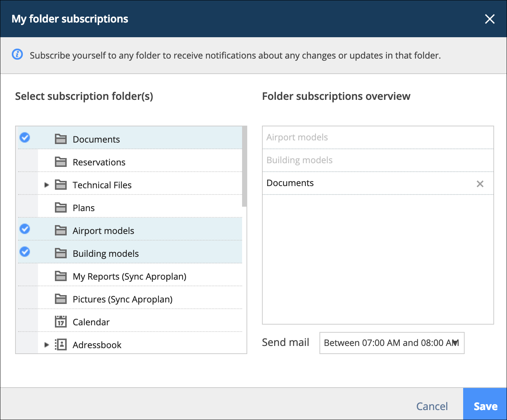Uncheck the Airport models subscription checkmark
507x420 pixels.
tap(25, 229)
